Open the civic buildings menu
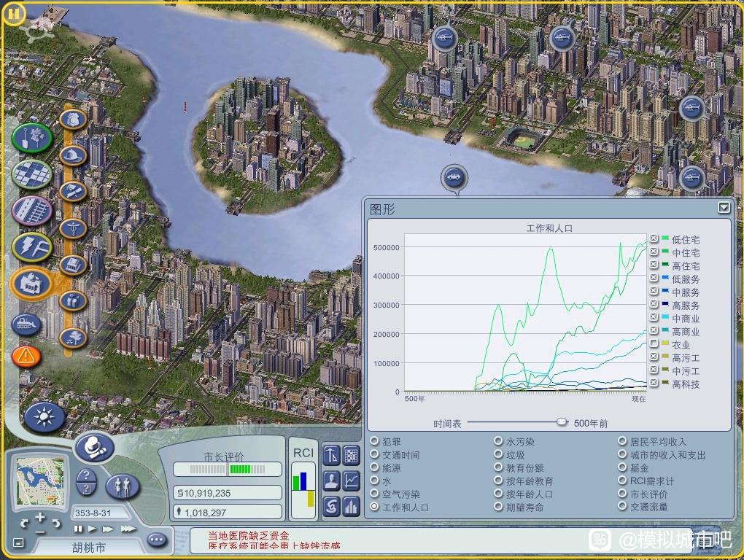The width and height of the screenshot is (744, 560). pyautogui.click(x=31, y=284)
